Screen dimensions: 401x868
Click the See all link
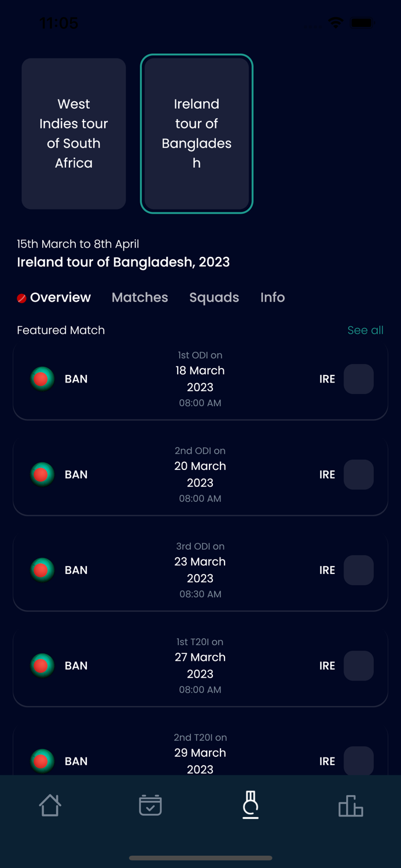tap(365, 330)
